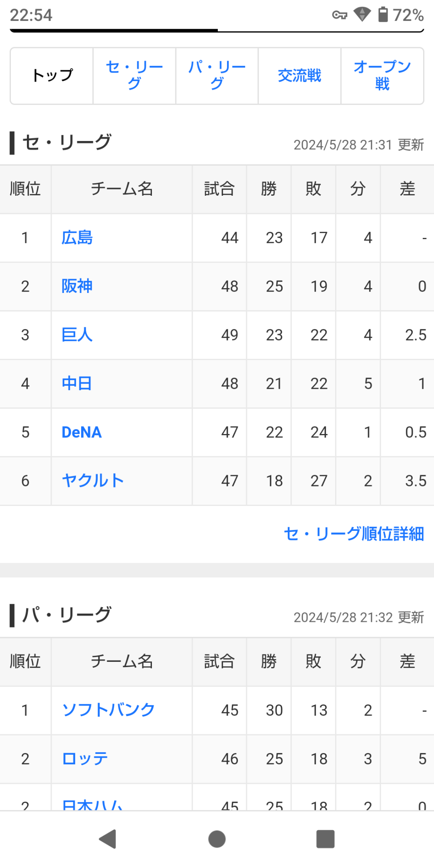Open recent apps with square icon

coord(325,838)
